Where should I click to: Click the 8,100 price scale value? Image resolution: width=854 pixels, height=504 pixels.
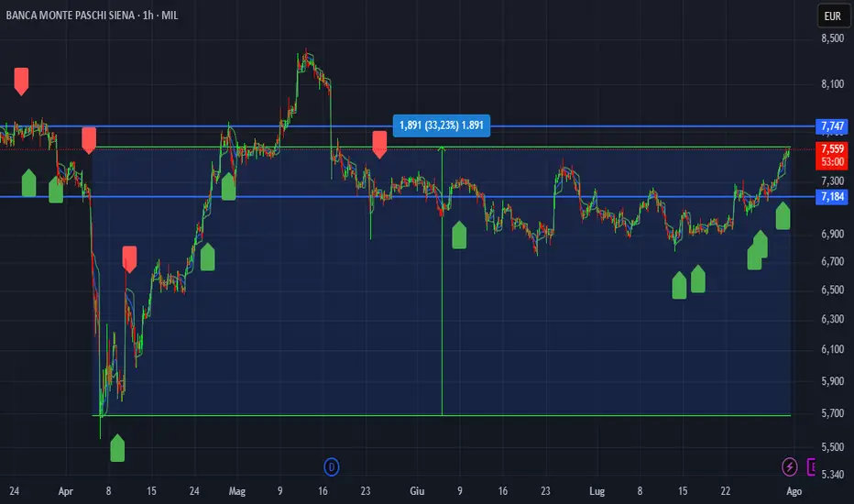coord(832,84)
